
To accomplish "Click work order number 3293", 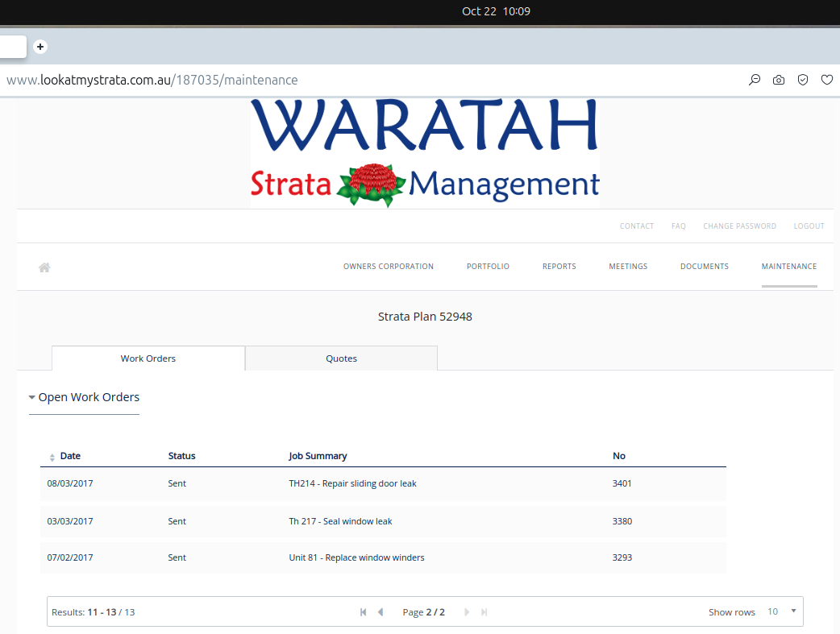I will click(622, 557).
